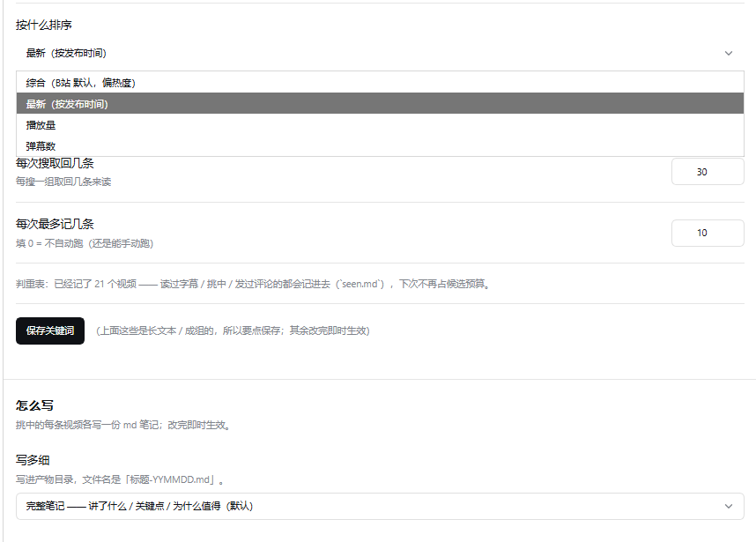Viewport: 756px width, 542px height.
Task: Open the 按什么排序 sort dropdown
Action: (x=380, y=53)
